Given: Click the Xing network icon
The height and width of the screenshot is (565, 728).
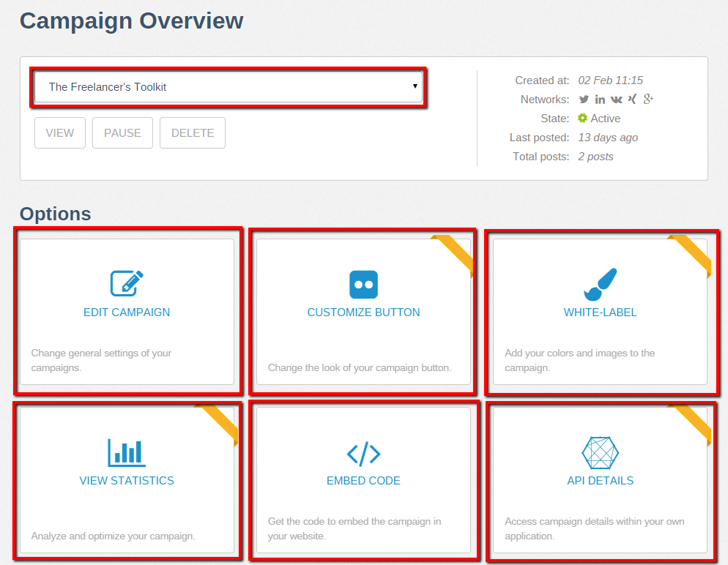Looking at the screenshot, I should [x=632, y=100].
